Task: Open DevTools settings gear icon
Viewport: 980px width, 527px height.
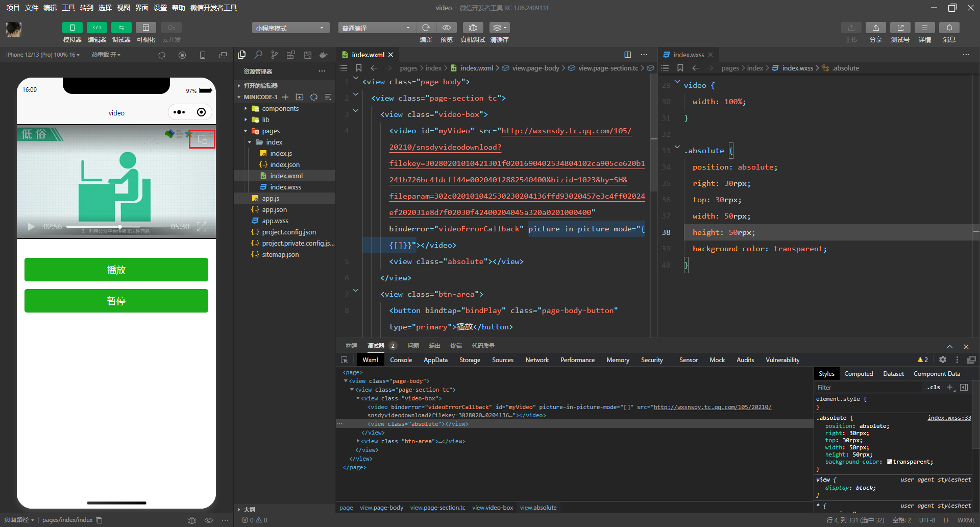Action: [x=942, y=360]
